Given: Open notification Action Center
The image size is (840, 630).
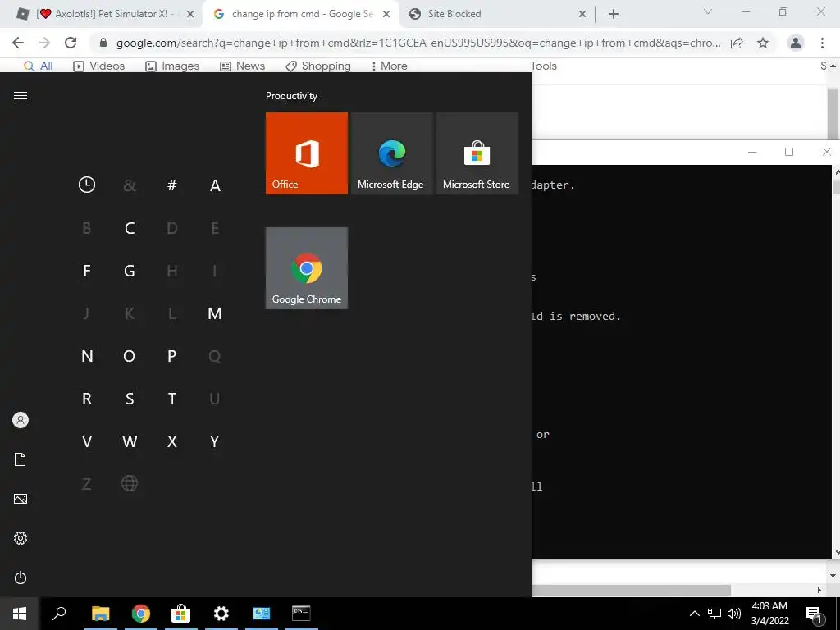Looking at the screenshot, I should coord(815,614).
